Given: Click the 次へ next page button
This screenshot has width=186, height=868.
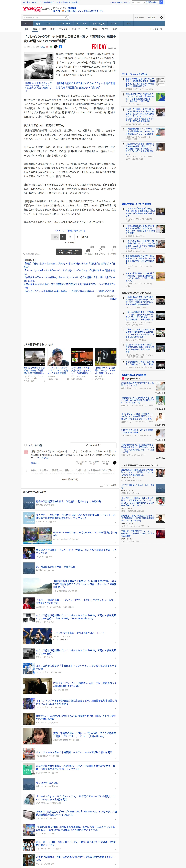Looking at the screenshot, I should (x=85, y=237).
